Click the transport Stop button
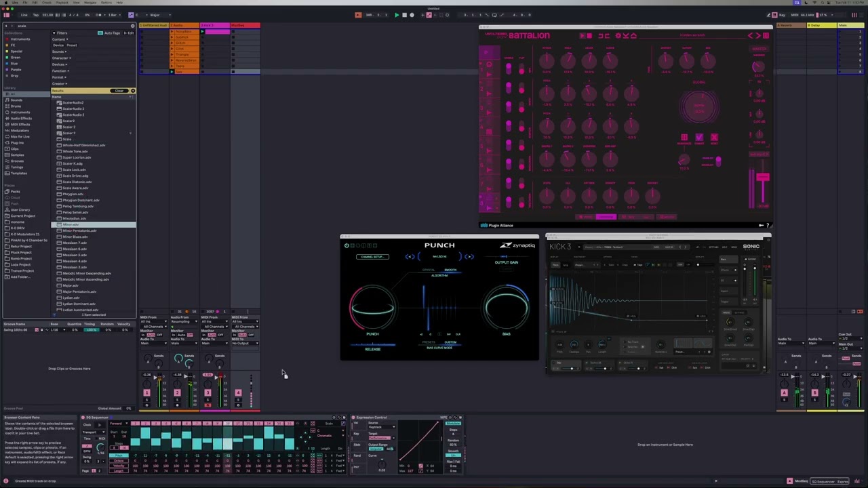Viewport: 868px width, 488px height. pyautogui.click(x=404, y=15)
